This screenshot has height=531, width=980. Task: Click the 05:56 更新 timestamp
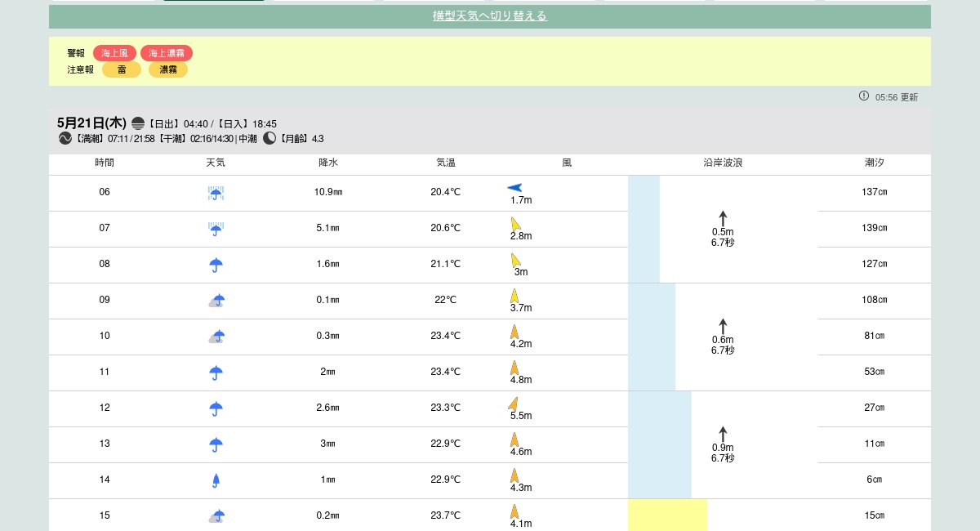click(x=897, y=97)
